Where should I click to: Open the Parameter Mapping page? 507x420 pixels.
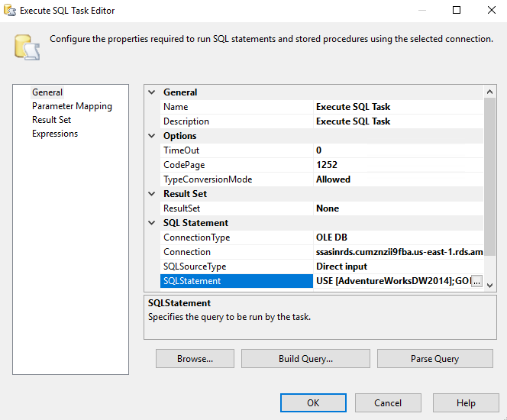pyautogui.click(x=72, y=106)
